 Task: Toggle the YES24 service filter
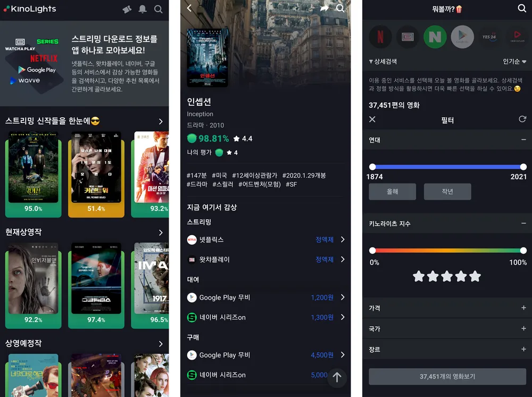point(489,37)
